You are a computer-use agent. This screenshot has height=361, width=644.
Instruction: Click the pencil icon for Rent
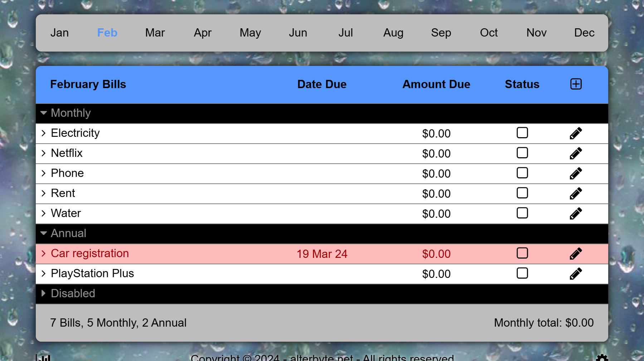(x=576, y=193)
